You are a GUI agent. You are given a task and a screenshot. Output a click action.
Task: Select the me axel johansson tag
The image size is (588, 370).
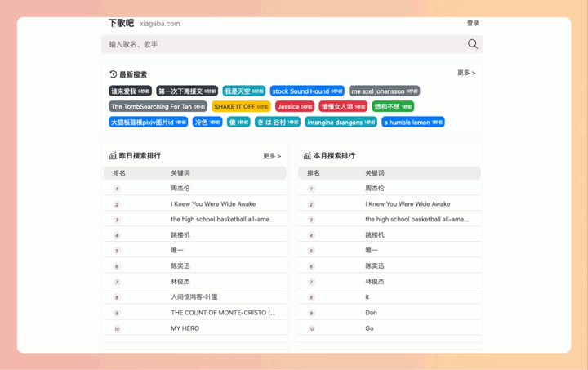click(x=385, y=91)
